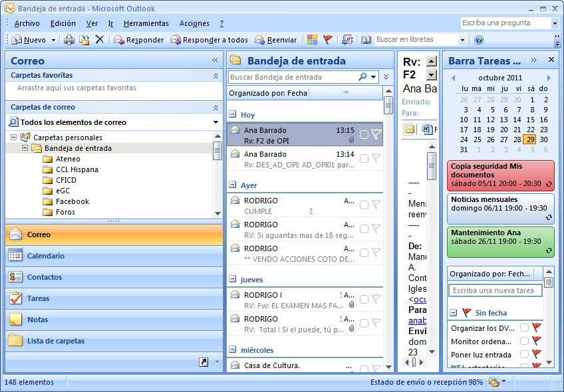Click the Folder List icon

pyautogui.click(x=15, y=340)
